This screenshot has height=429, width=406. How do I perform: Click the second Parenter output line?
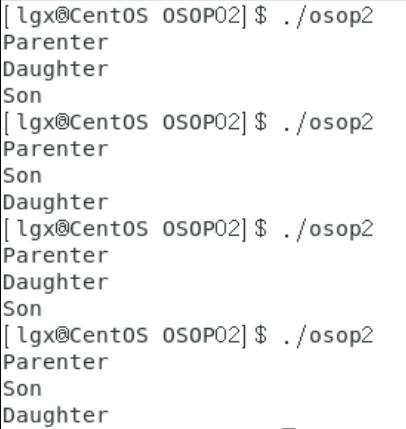point(56,149)
